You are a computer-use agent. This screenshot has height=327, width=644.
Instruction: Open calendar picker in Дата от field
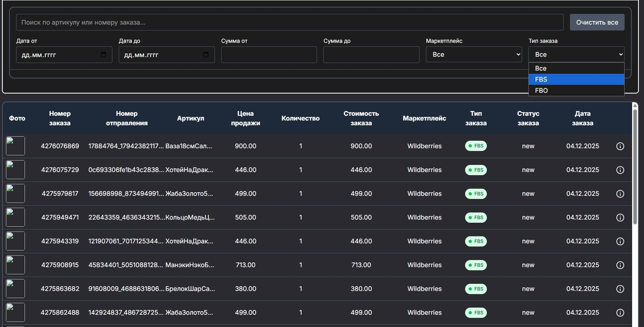103,55
